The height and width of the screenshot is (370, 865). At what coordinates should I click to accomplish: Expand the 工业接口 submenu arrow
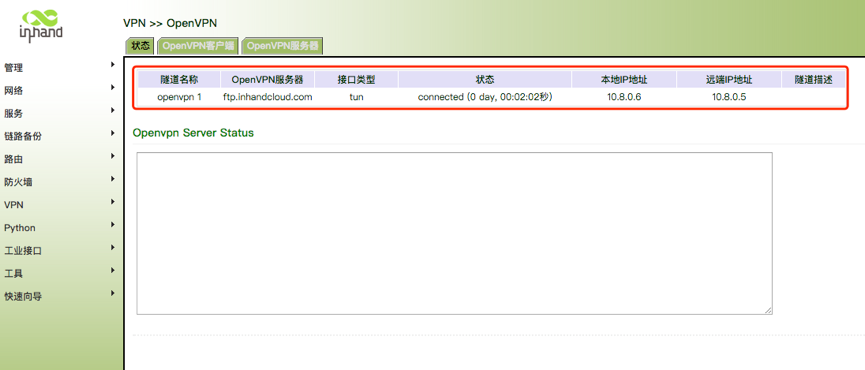pos(113,248)
